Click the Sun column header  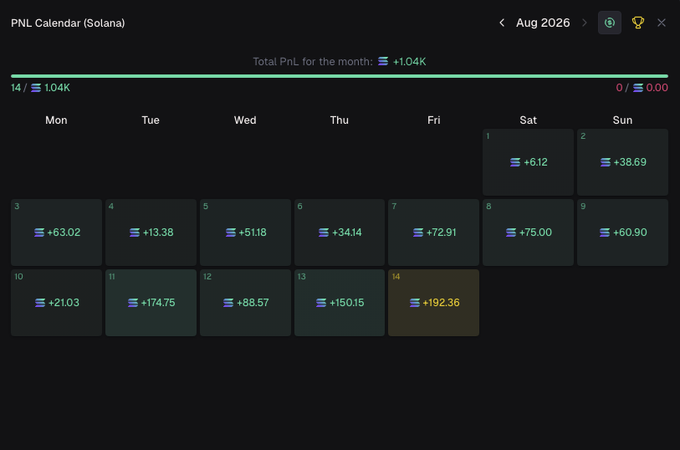tap(622, 120)
